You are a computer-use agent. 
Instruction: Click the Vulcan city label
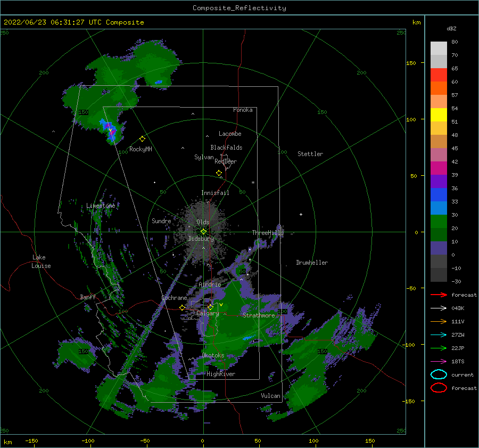pyautogui.click(x=271, y=396)
